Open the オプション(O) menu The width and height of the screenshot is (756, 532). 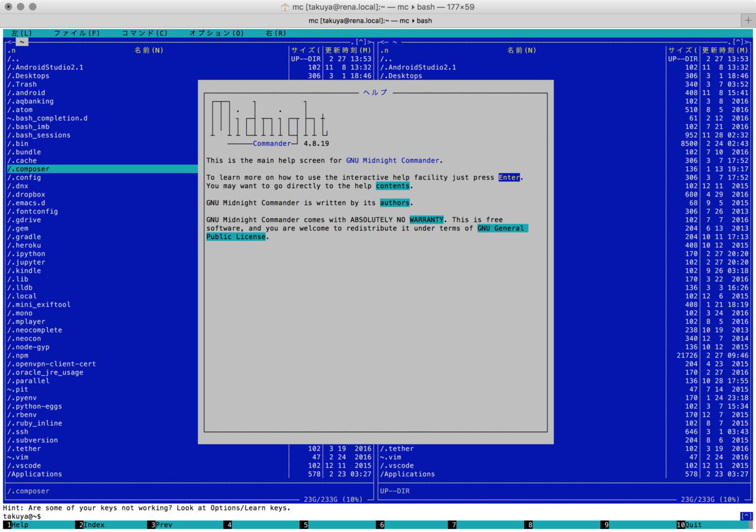(x=216, y=33)
